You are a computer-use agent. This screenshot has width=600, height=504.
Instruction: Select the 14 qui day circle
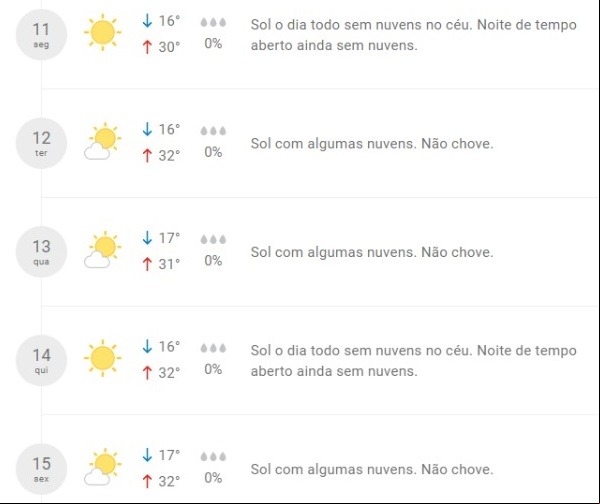point(41,360)
